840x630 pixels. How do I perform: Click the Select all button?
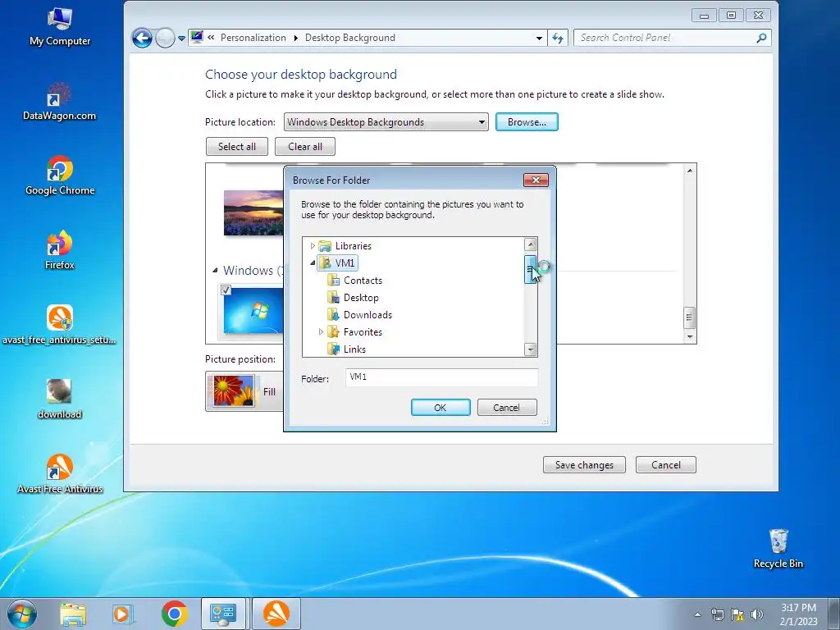click(237, 146)
